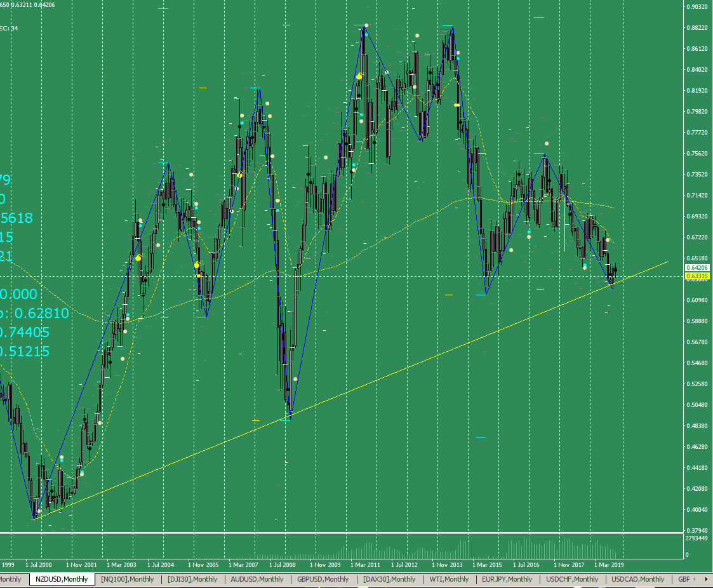
Task: Click the cyan 0.62810 overlay value
Action: 42,313
